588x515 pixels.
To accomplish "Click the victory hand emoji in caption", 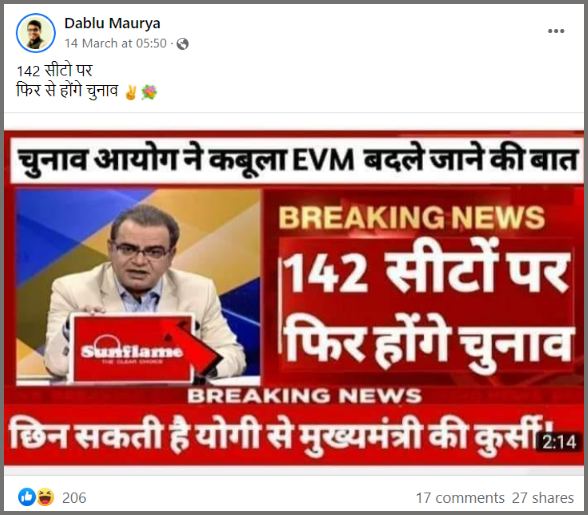I will click(x=131, y=92).
